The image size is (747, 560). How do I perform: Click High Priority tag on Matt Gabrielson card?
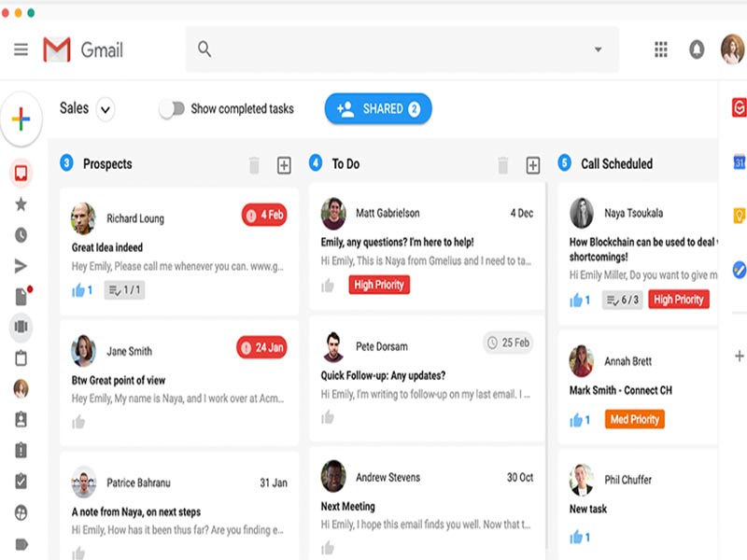[x=379, y=285]
